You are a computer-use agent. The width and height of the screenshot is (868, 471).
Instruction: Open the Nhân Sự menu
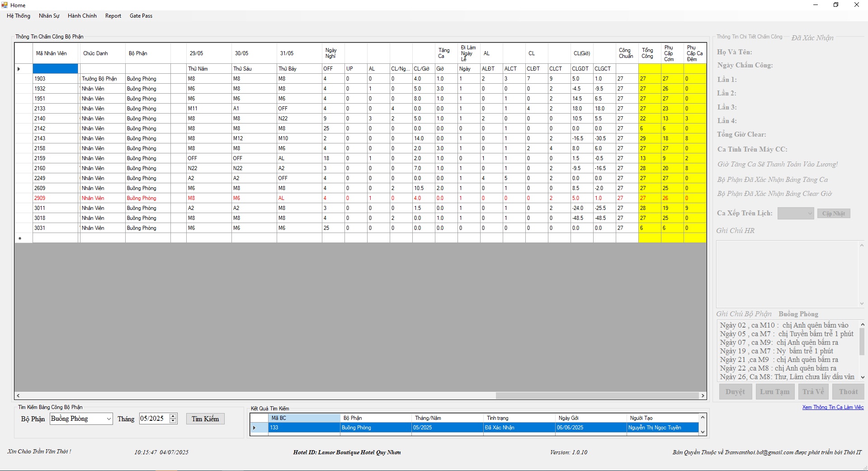click(49, 16)
